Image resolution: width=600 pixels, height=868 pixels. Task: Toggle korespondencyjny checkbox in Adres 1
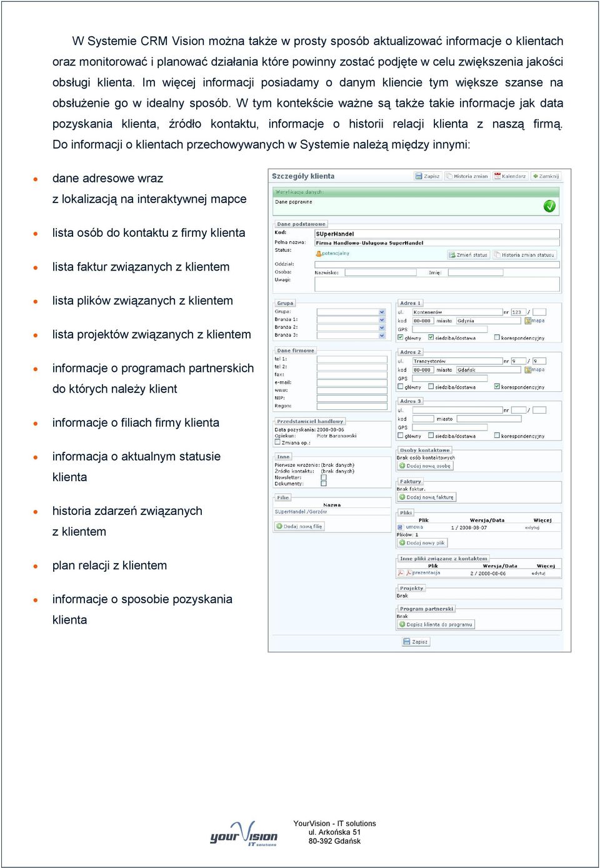[497, 337]
